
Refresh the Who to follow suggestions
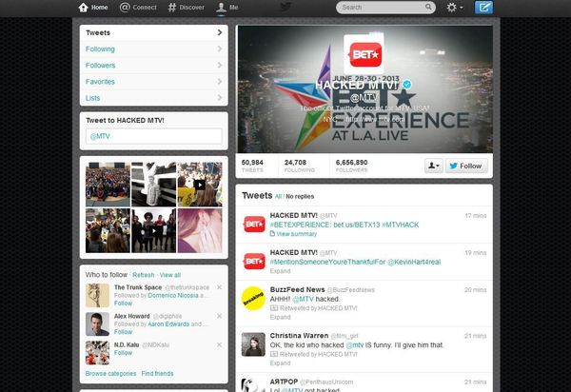tap(143, 275)
